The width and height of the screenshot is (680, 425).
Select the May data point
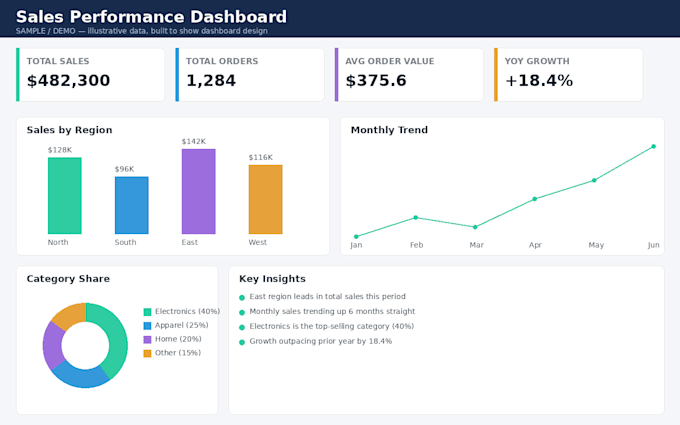click(594, 180)
